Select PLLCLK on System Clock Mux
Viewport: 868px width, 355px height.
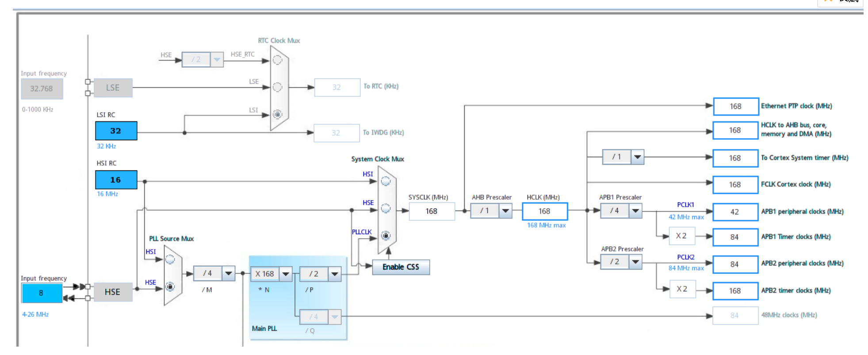point(386,235)
